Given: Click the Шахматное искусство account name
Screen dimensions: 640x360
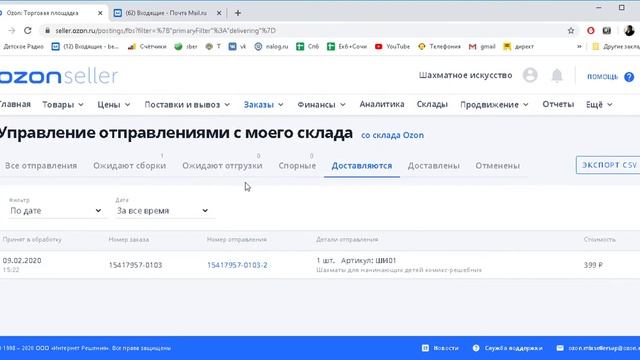Looking at the screenshot, I should pos(465,76).
